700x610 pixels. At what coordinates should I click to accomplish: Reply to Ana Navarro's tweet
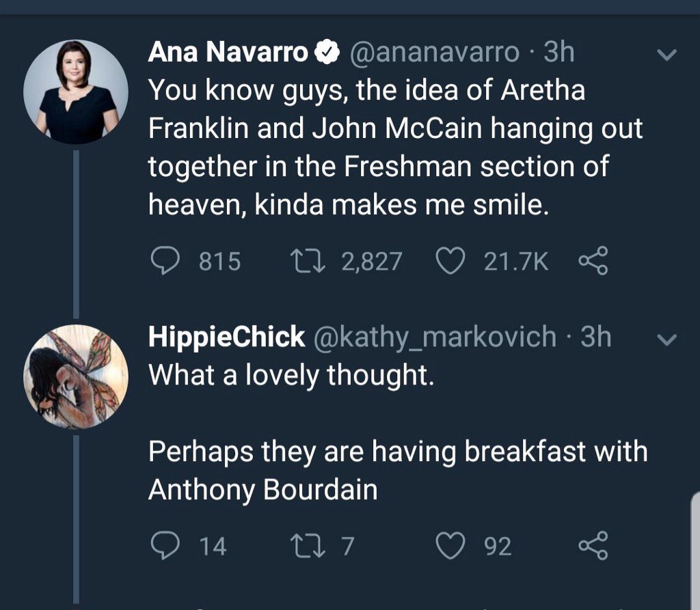click(x=164, y=261)
